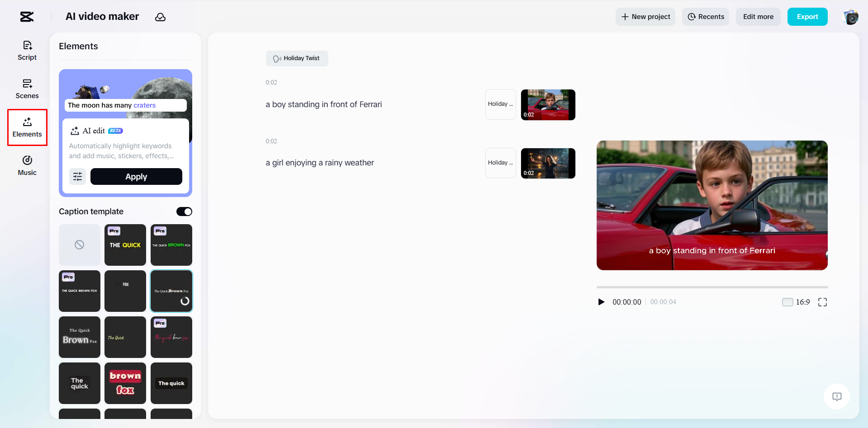Click the CapCut logo
This screenshot has width=868, height=428.
point(26,17)
